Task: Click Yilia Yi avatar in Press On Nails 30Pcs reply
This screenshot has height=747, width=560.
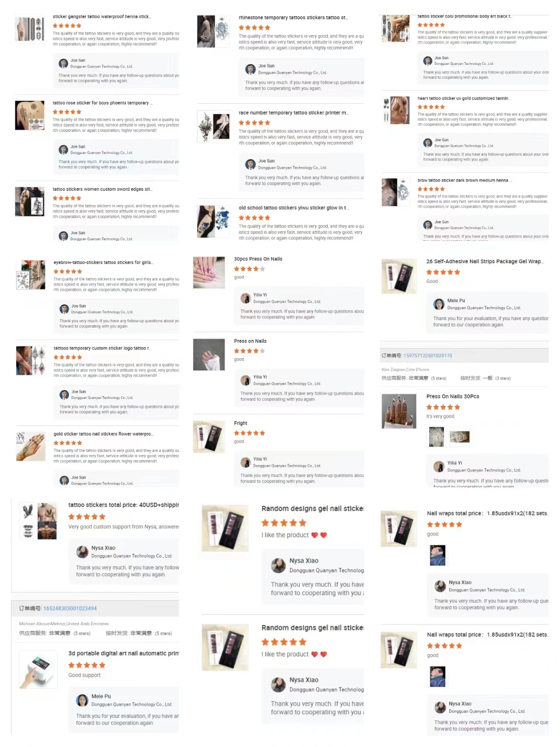Action: pos(439,466)
